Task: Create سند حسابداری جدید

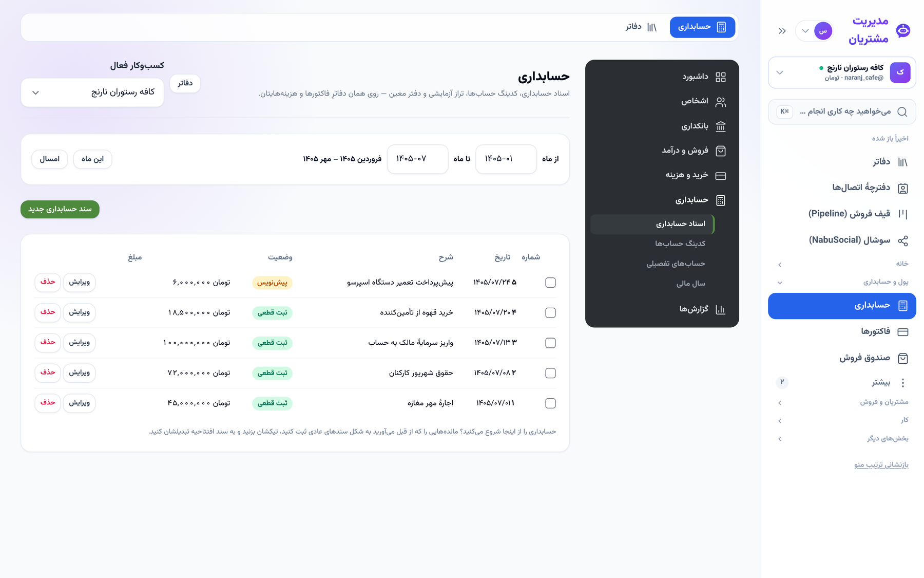Action: point(60,209)
